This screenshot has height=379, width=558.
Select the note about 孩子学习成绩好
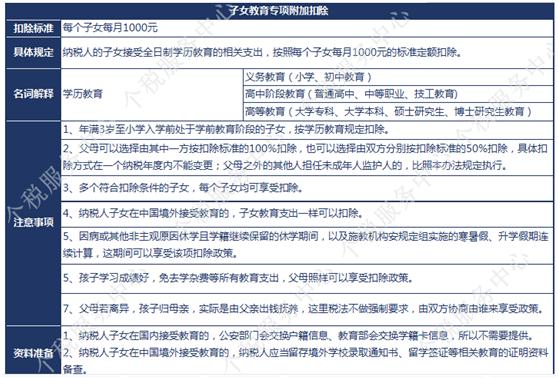click(238, 278)
